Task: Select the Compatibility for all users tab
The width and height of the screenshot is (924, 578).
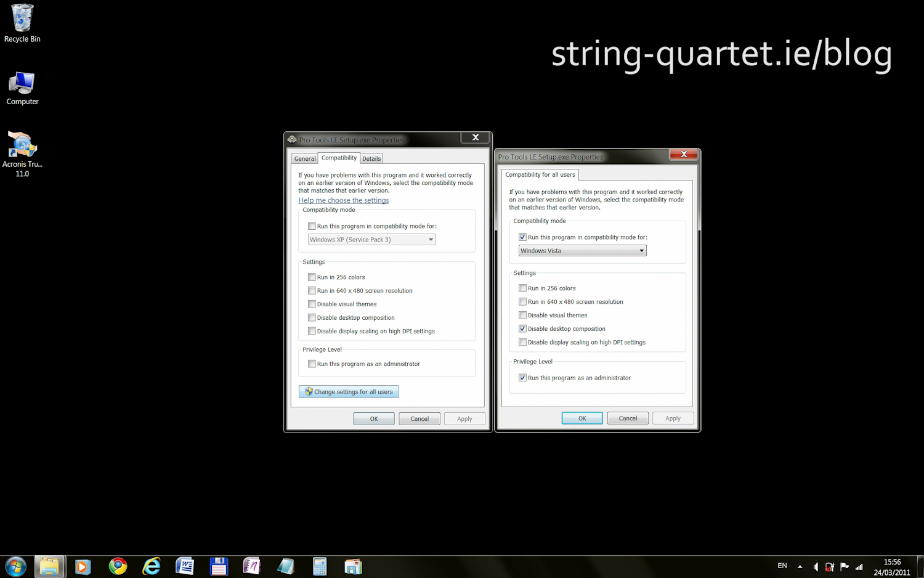Action: pyautogui.click(x=540, y=174)
